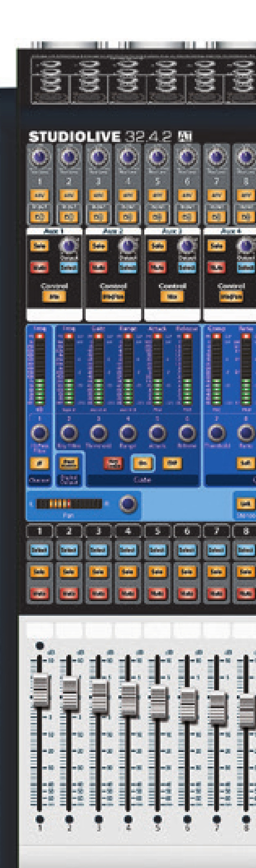Click the Key Filter knob
This screenshot has width=256, height=868.
coord(69,433)
